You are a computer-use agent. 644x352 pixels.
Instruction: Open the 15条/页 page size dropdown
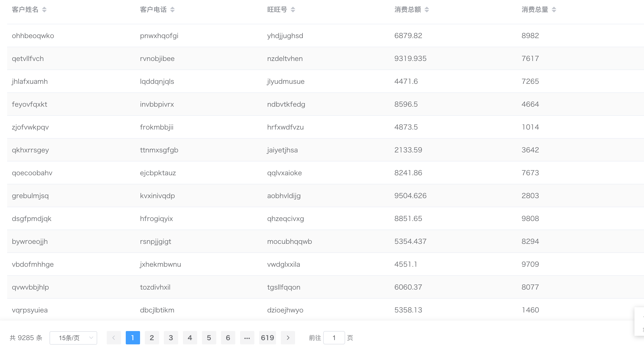(x=73, y=338)
